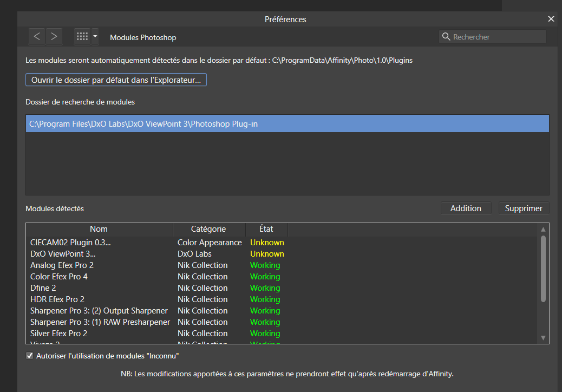The width and height of the screenshot is (562, 392).
Task: Click the Color Appearance category cell
Action: (x=210, y=243)
